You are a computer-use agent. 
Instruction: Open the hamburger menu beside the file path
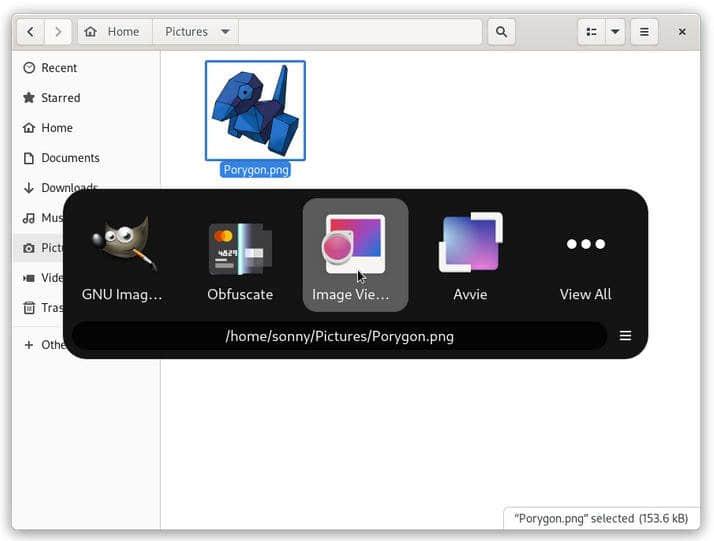[x=625, y=336]
